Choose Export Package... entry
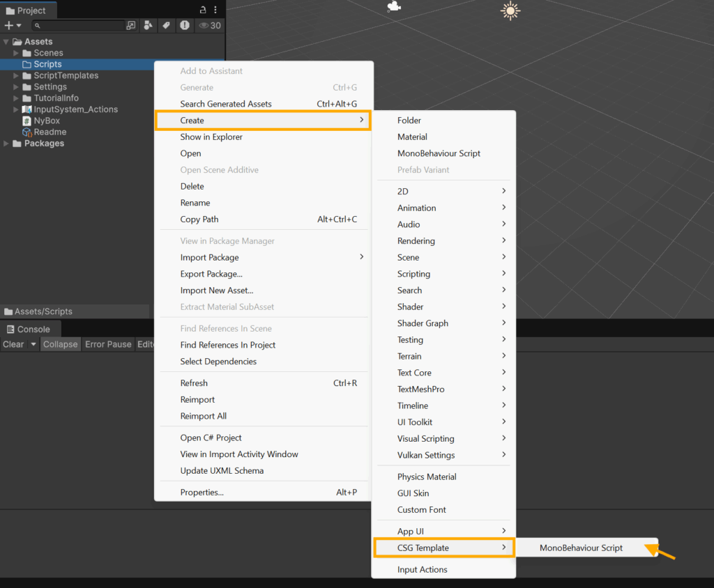The image size is (714, 588). (x=264, y=274)
